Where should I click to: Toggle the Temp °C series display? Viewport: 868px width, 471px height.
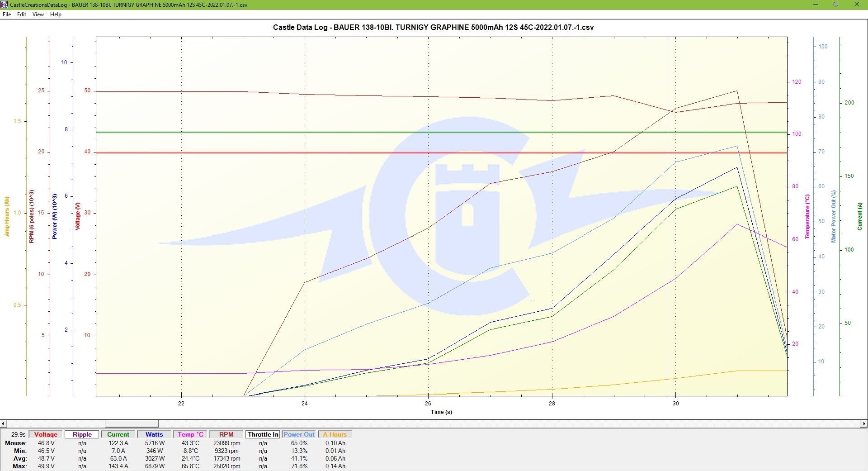(x=190, y=434)
